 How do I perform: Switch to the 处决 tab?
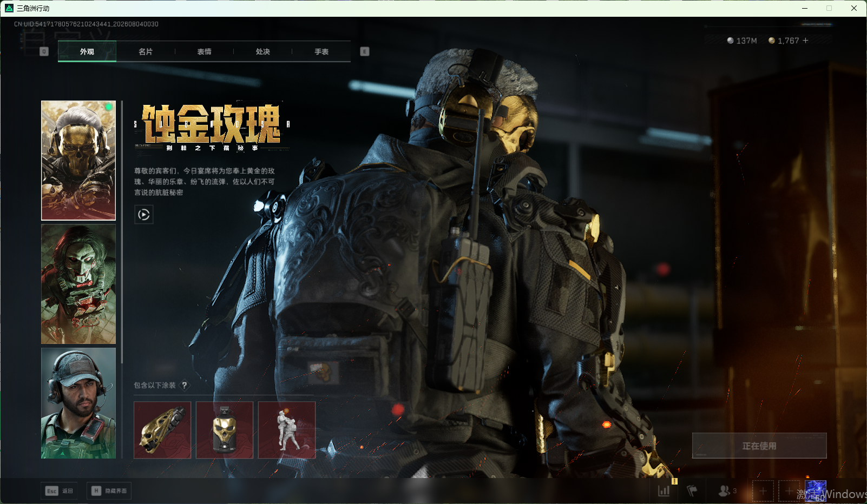coord(263,51)
